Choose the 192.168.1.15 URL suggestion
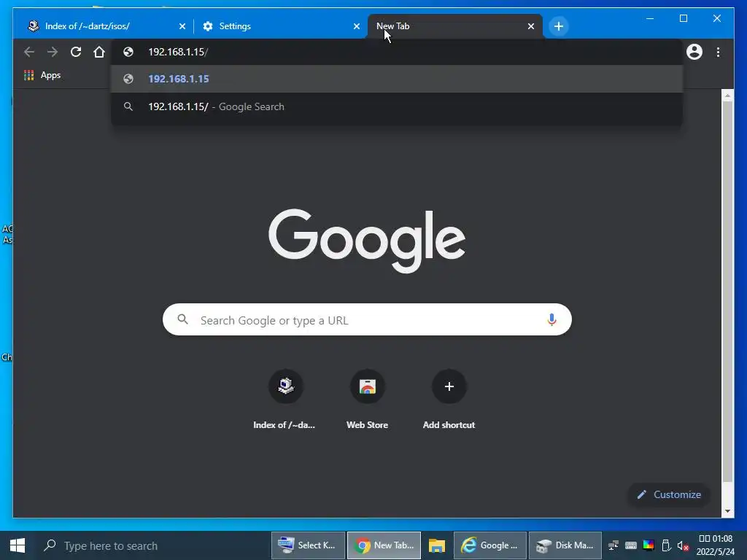 (396, 79)
